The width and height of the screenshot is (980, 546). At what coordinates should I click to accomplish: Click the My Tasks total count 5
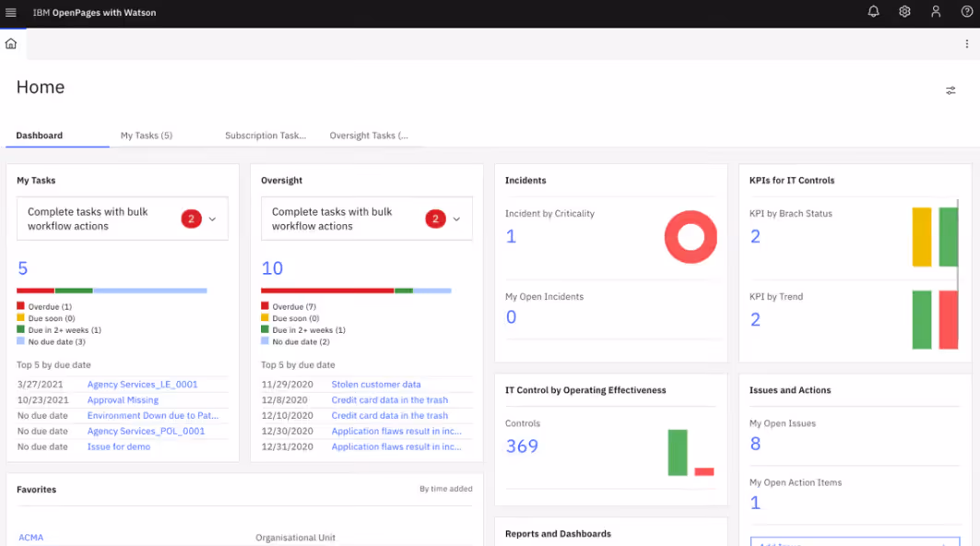(22, 268)
